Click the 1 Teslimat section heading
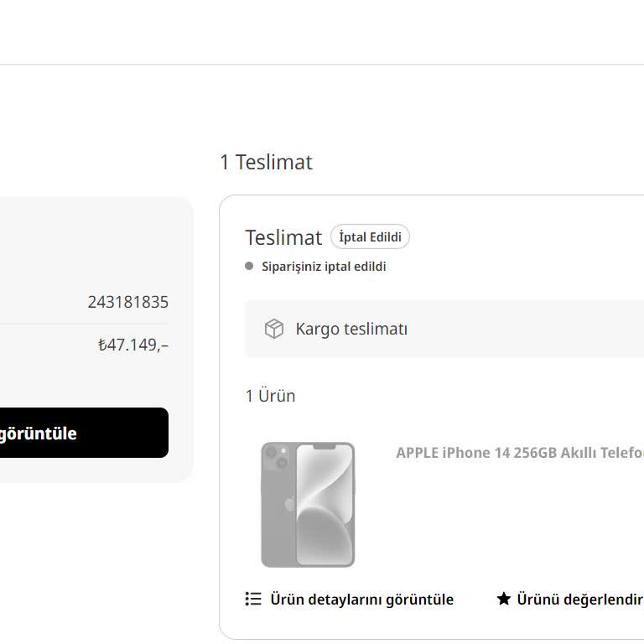Viewport: 644px width, 644px height. [266, 162]
